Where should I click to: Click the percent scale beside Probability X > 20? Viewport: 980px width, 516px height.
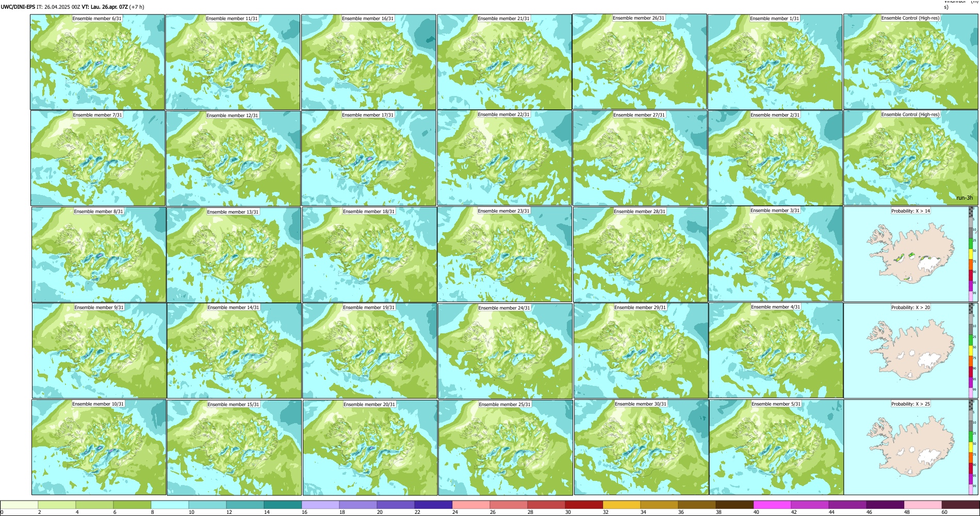click(971, 350)
